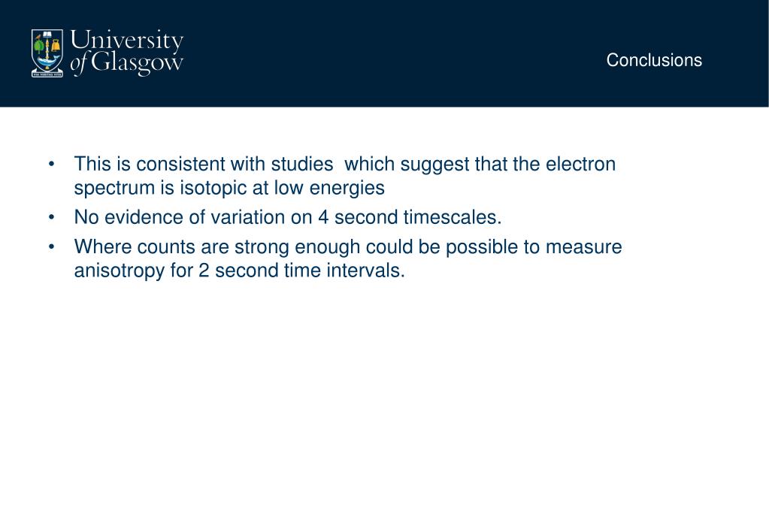Click the word 'electron' in first bullet
This screenshot has height=532, width=769.
pyautogui.click(x=580, y=165)
